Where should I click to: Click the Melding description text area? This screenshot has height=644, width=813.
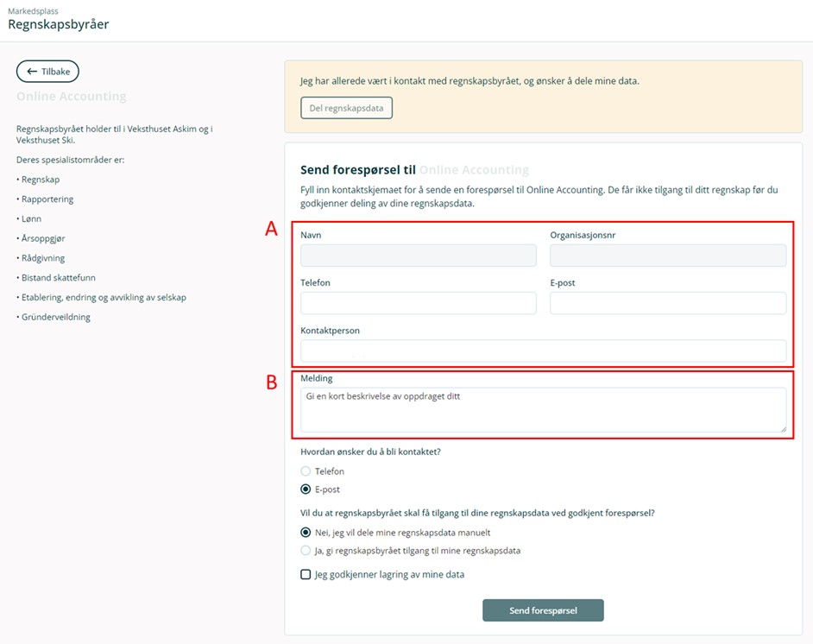tap(543, 409)
